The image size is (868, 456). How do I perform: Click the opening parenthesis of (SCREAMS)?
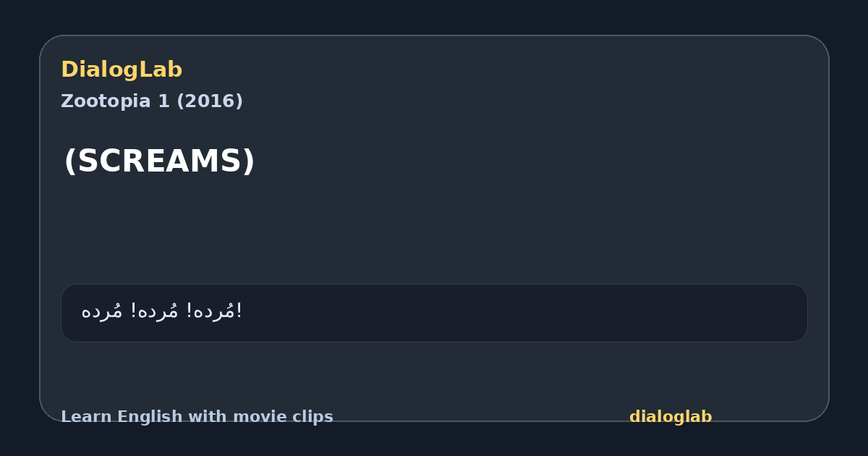coord(69,161)
